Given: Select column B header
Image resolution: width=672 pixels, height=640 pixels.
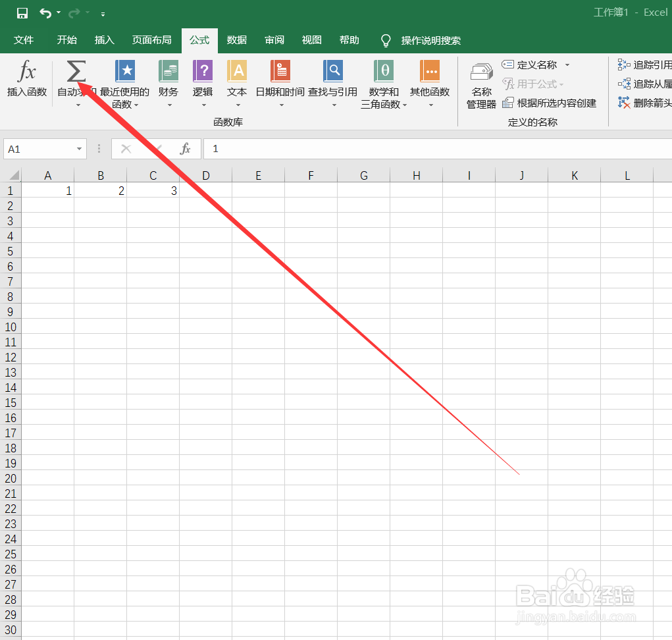Looking at the screenshot, I should click(x=100, y=175).
